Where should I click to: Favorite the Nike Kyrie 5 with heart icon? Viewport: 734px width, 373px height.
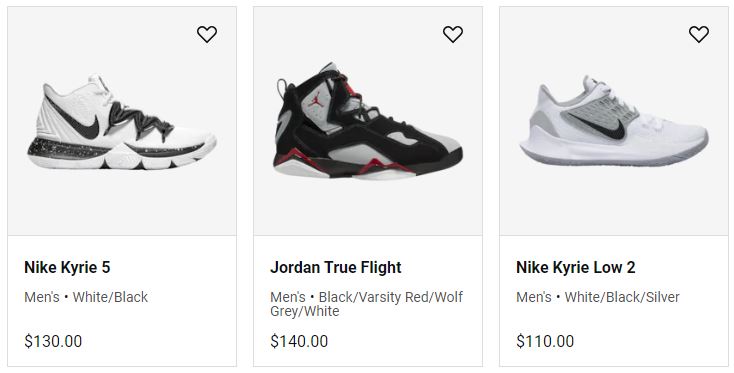[207, 34]
